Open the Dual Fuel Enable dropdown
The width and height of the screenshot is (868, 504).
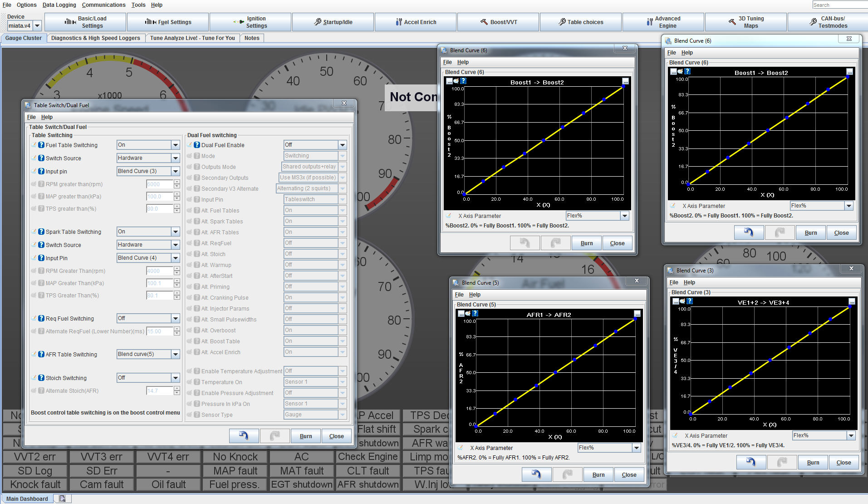click(342, 145)
